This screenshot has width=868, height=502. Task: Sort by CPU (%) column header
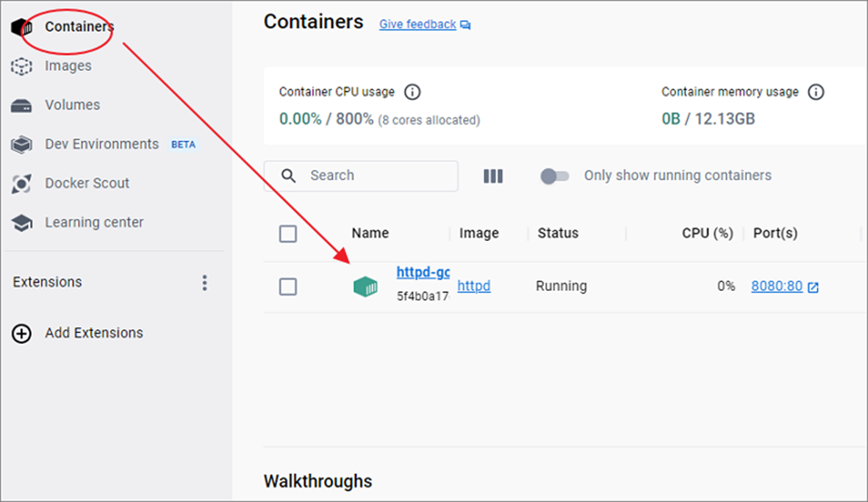click(708, 234)
